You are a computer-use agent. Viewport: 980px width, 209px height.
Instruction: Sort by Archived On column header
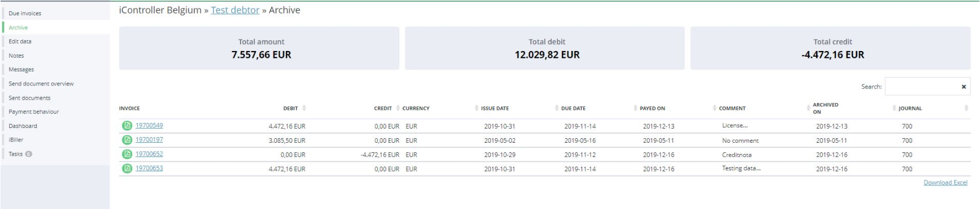(825, 108)
